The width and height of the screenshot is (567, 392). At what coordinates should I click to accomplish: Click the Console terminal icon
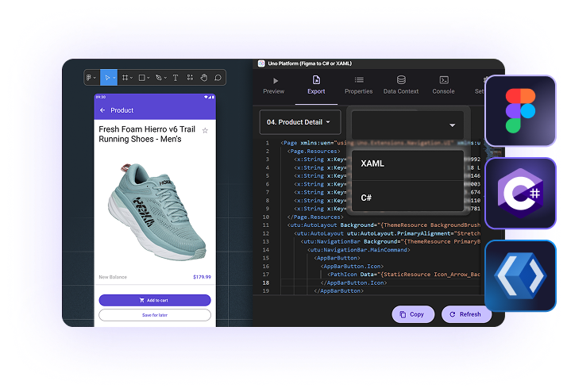click(x=444, y=80)
